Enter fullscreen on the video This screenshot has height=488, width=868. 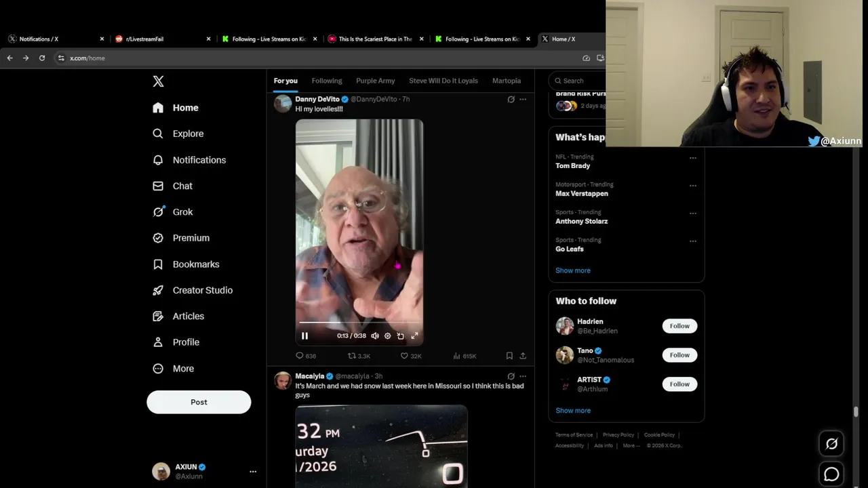[x=414, y=335]
